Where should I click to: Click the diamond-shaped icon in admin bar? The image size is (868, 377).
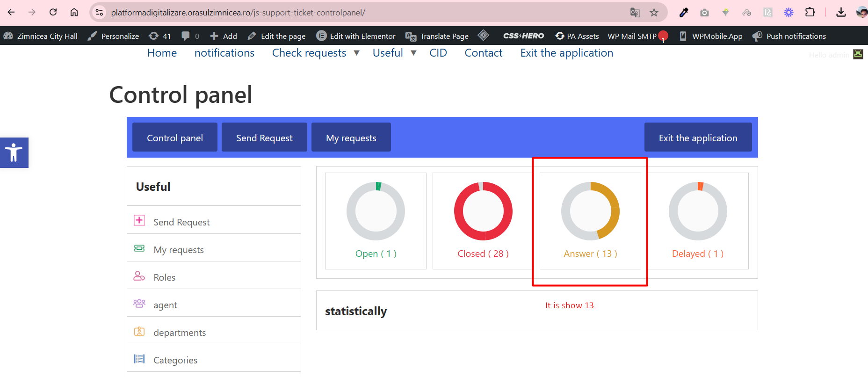[484, 36]
